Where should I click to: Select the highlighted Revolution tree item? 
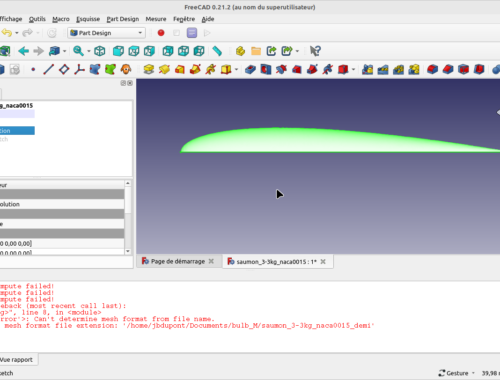pyautogui.click(x=17, y=131)
